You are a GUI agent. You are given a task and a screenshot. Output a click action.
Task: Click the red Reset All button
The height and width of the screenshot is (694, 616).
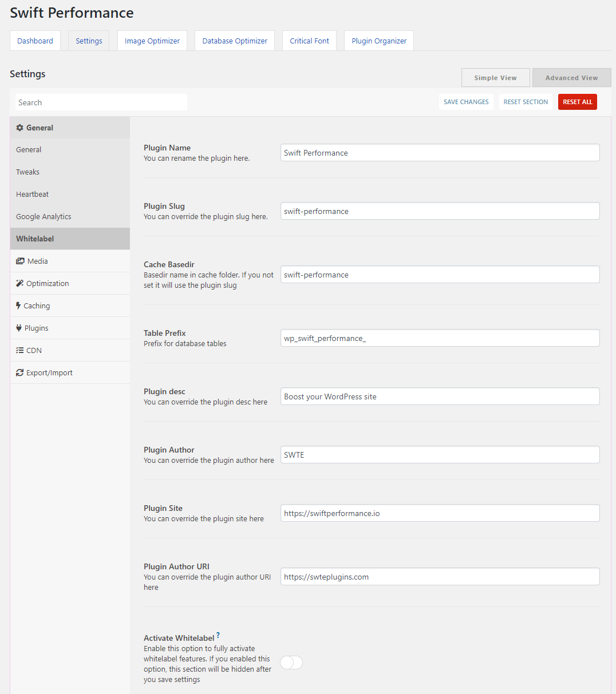coord(578,102)
